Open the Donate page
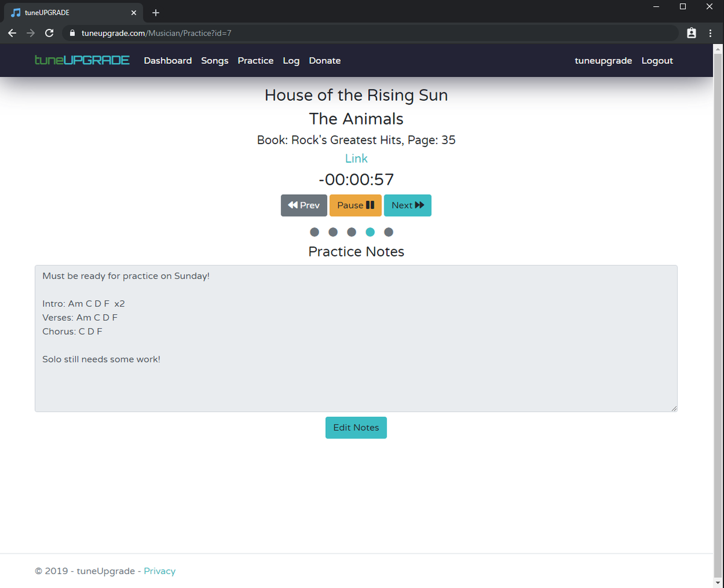724x588 pixels. pyautogui.click(x=325, y=61)
